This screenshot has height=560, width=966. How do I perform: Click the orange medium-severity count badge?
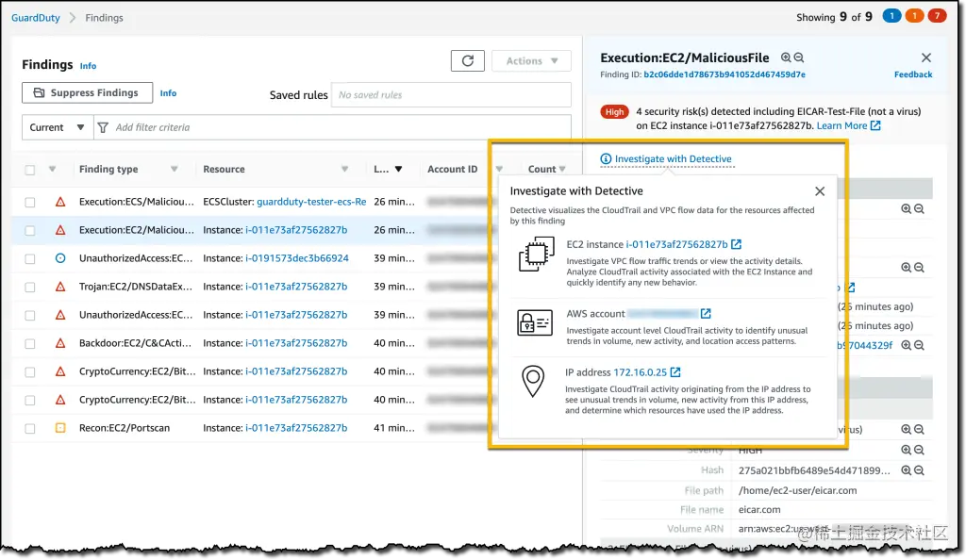[914, 16]
